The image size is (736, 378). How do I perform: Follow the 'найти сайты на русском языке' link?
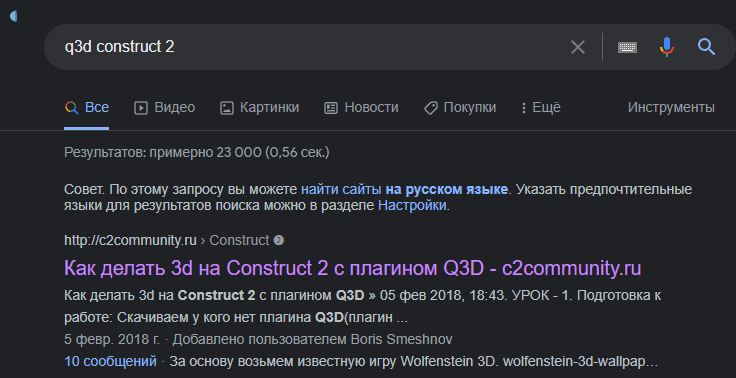(404, 190)
